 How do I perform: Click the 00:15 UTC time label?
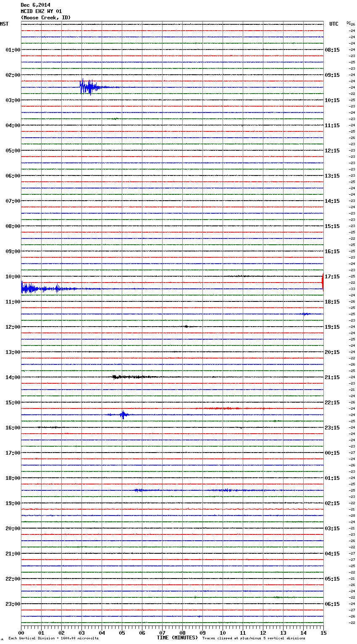(x=332, y=453)
